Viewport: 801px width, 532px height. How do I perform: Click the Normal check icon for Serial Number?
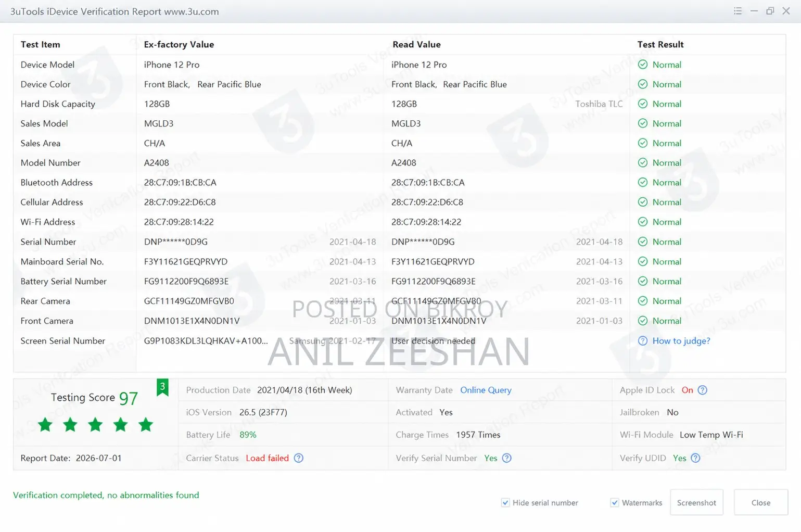(x=643, y=242)
